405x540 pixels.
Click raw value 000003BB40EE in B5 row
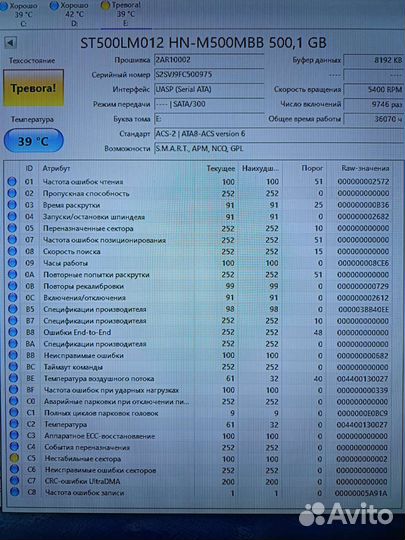coord(363,310)
